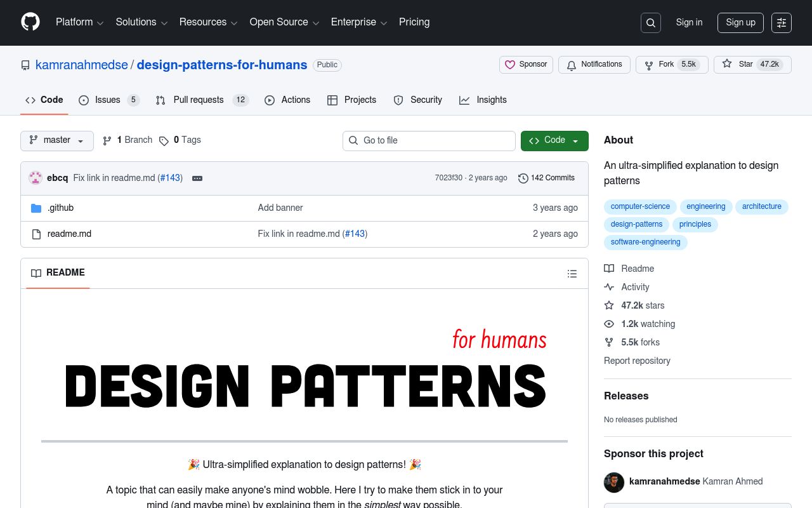Toggle Sponsor via the heart icon
812x508 pixels.
(x=526, y=64)
